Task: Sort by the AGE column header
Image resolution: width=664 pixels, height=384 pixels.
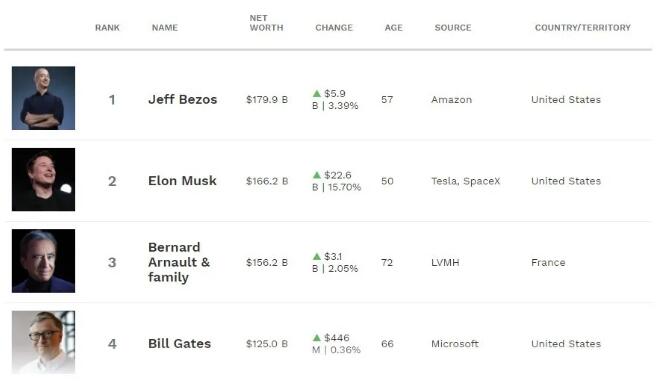Action: click(x=393, y=28)
